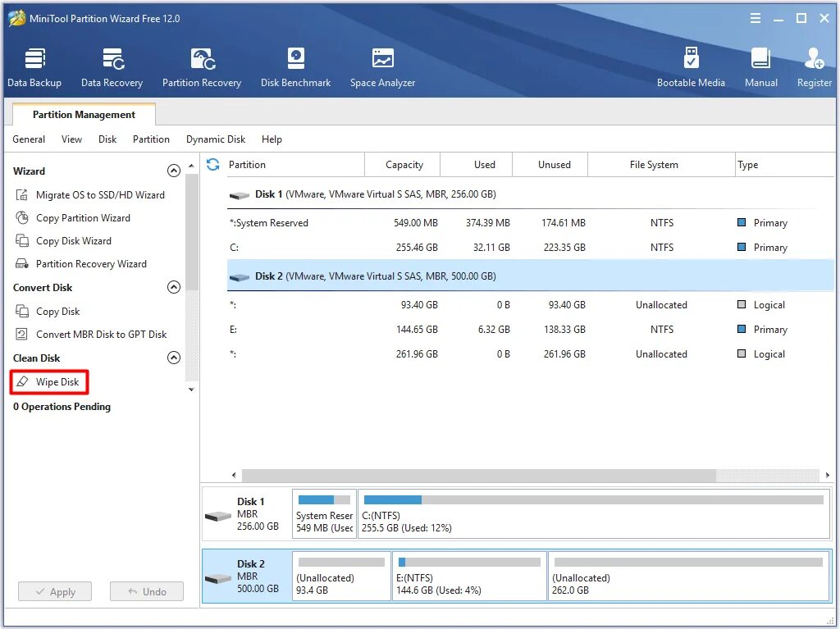This screenshot has width=840, height=629.
Task: Select the Disk 1 header row
Action: click(x=531, y=194)
